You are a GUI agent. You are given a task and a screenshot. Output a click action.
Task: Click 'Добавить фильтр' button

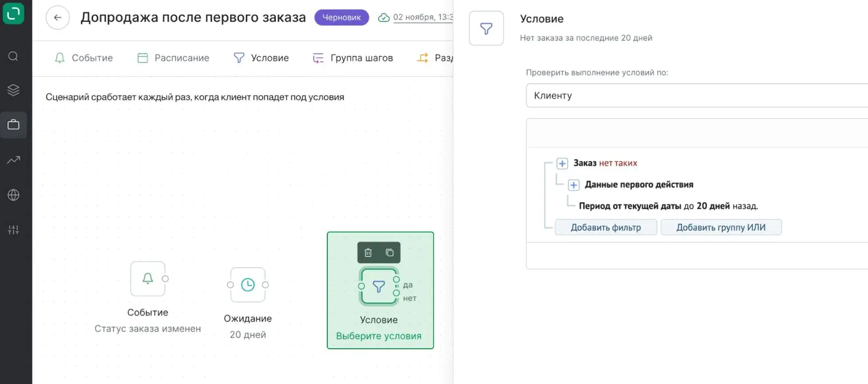606,228
